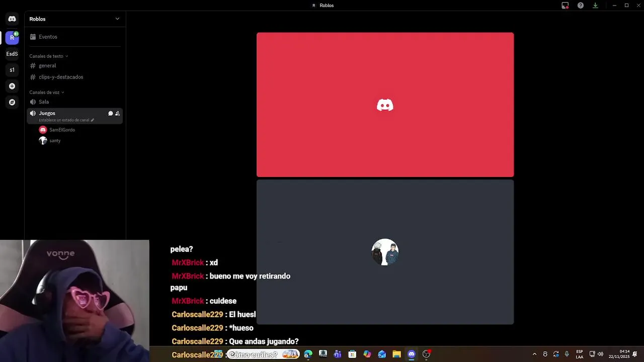Click the microphone icon in system tray
The height and width of the screenshot is (362, 644).
tap(567, 354)
